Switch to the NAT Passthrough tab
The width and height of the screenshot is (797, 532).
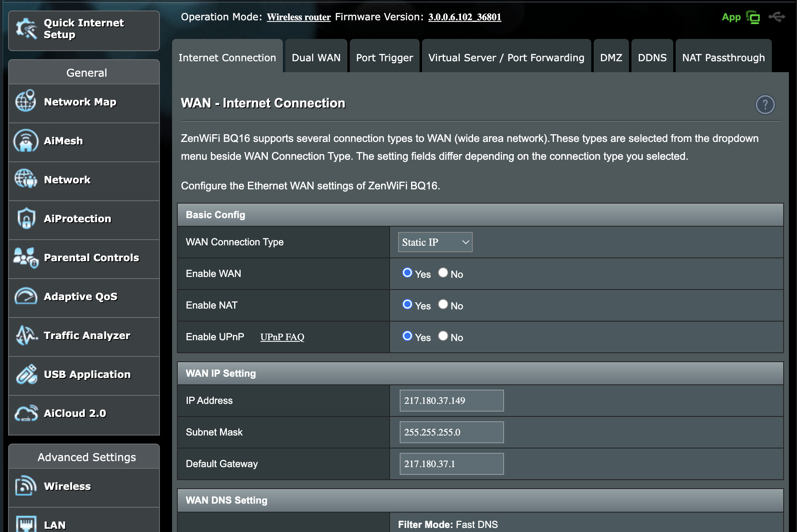(x=724, y=56)
